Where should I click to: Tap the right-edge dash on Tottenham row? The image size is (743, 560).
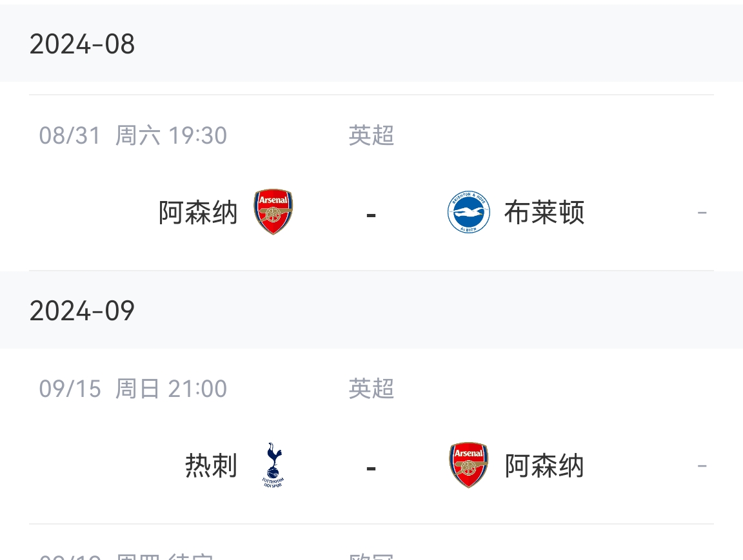[702, 467]
